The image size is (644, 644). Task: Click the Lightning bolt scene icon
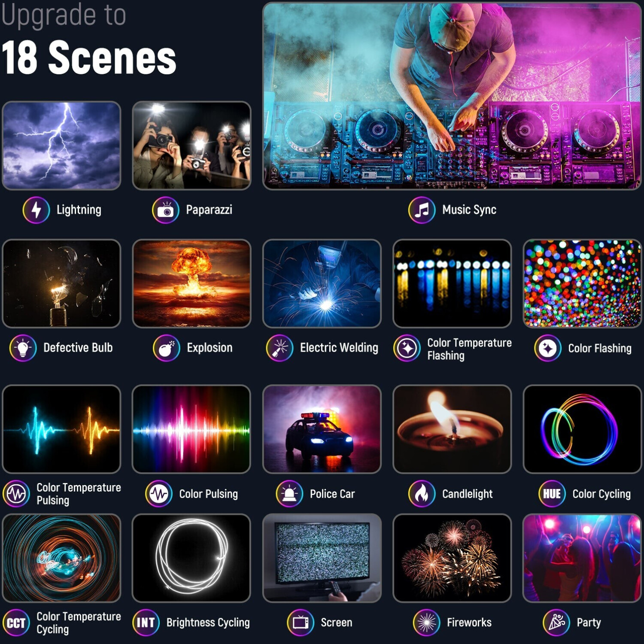point(36,210)
